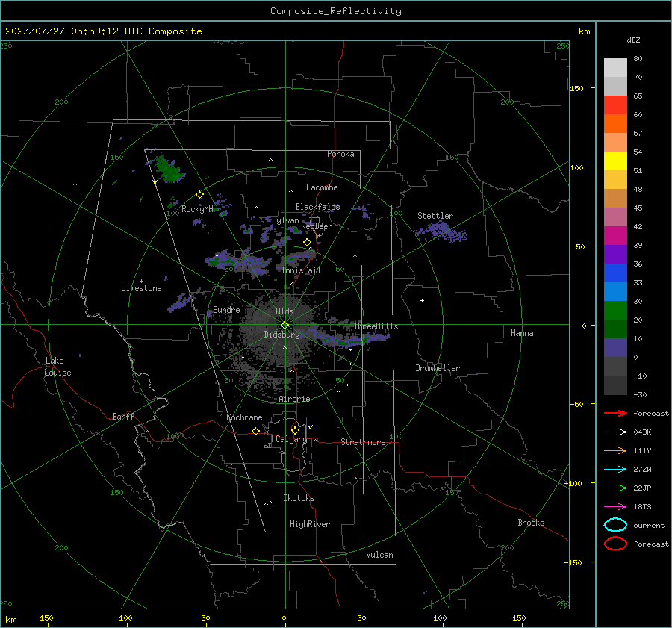The height and width of the screenshot is (628, 672).
Task: Click the Sundre label
Action: (x=226, y=309)
